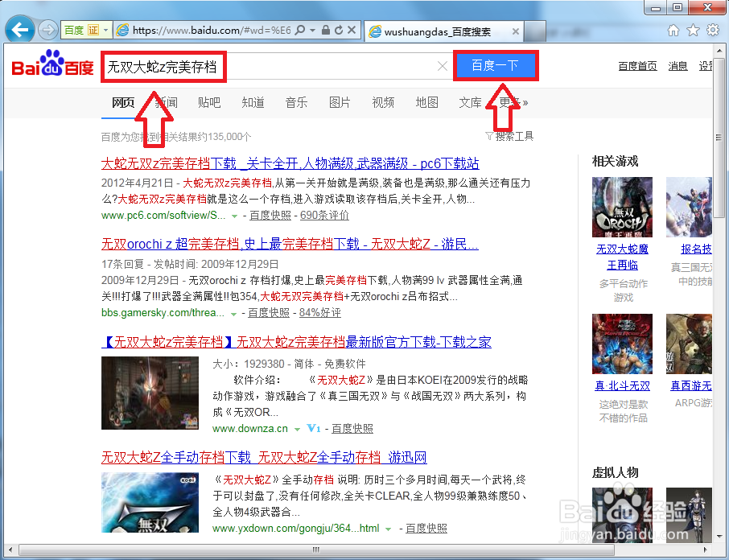Image resolution: width=729 pixels, height=560 pixels.
Task: Click the 无双 OROCHI game cover image
Action: (x=623, y=208)
